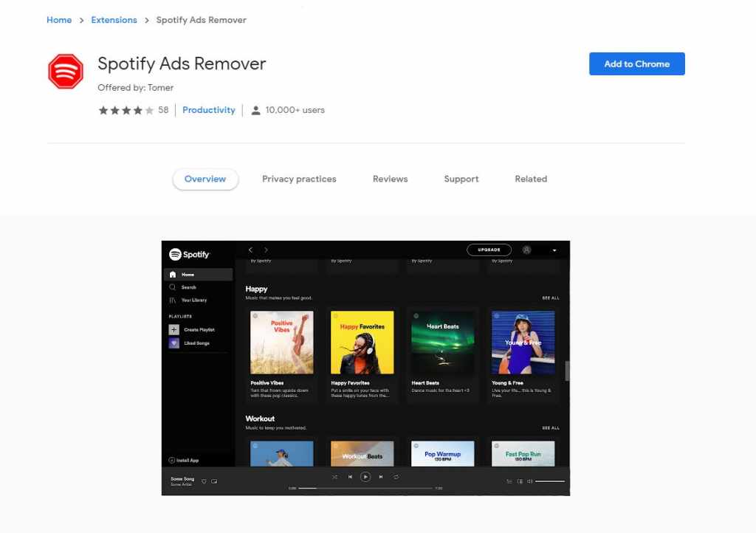This screenshot has height=533, width=756.
Task: Click the 'Workout' section heading
Action: pos(260,419)
